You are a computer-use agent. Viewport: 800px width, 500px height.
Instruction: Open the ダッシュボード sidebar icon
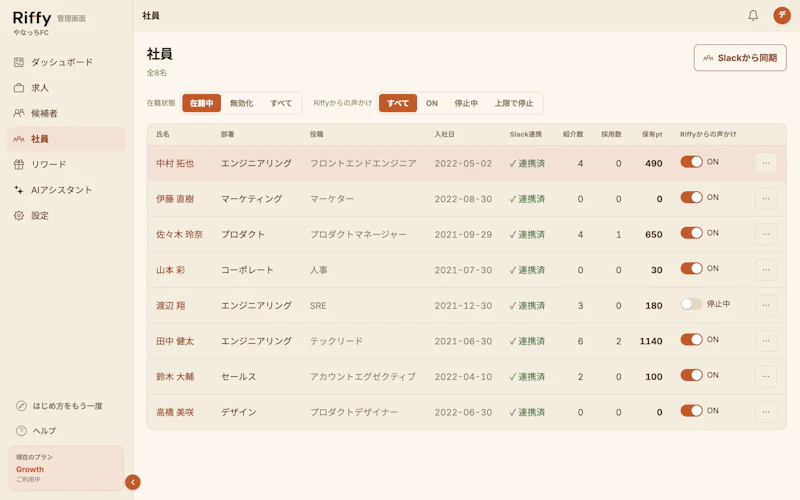click(19, 62)
